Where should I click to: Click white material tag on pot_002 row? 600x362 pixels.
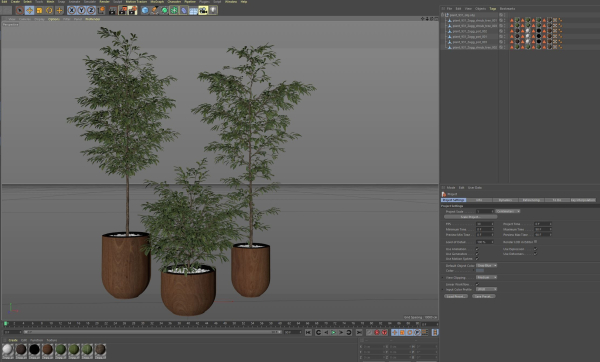[x=528, y=31]
